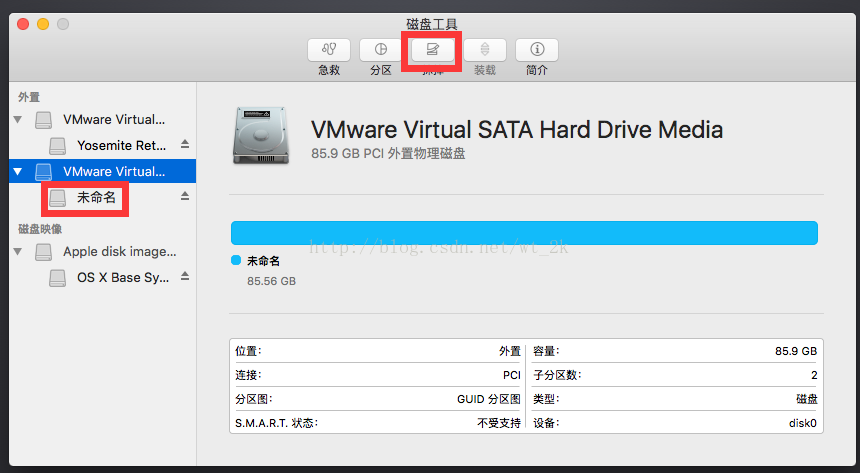The height and width of the screenshot is (473, 860).
Task: Select the Apple disk image... entry
Action: (x=120, y=252)
